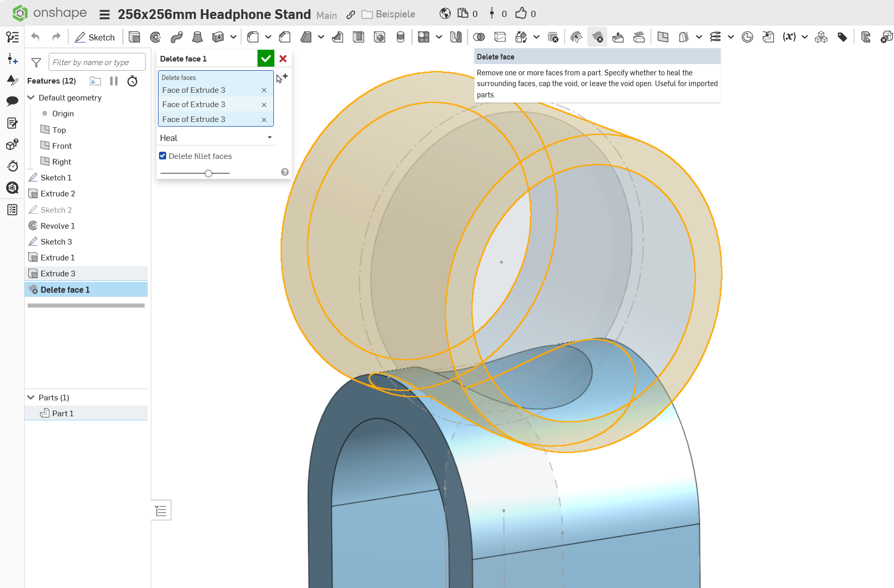Select the Hole tool in toolbar
Screen dimensions: 894x588
pos(380,37)
